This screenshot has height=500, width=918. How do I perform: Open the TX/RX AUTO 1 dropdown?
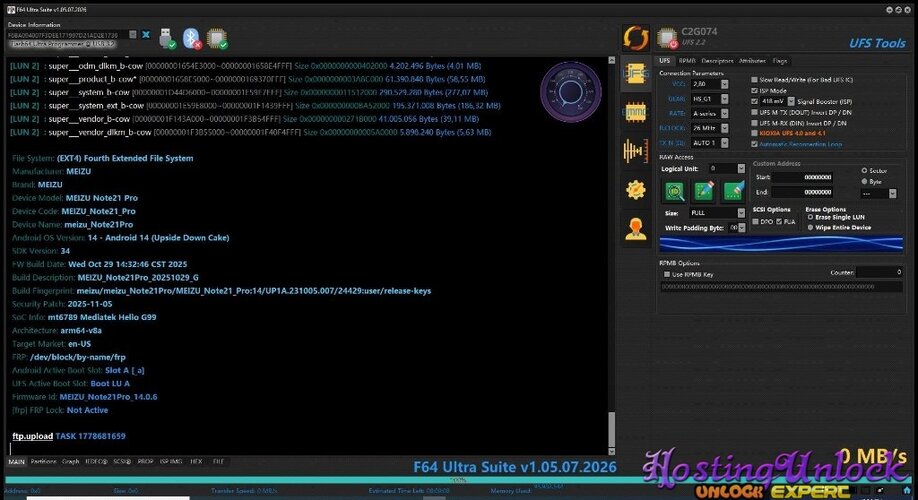724,143
